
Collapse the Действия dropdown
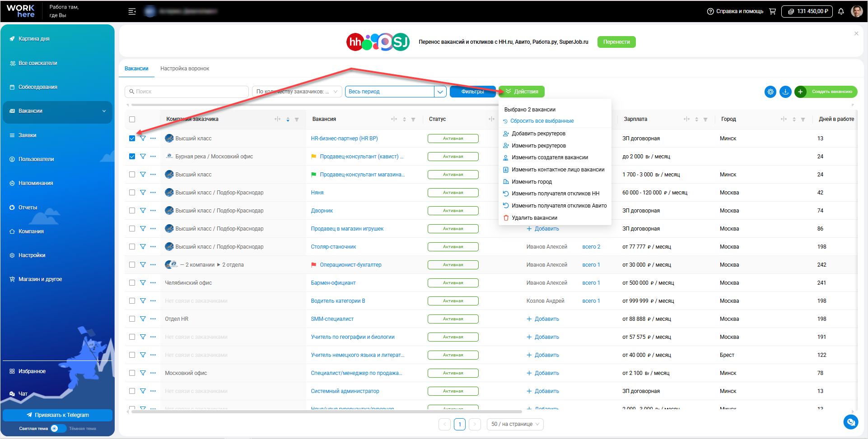pos(522,92)
